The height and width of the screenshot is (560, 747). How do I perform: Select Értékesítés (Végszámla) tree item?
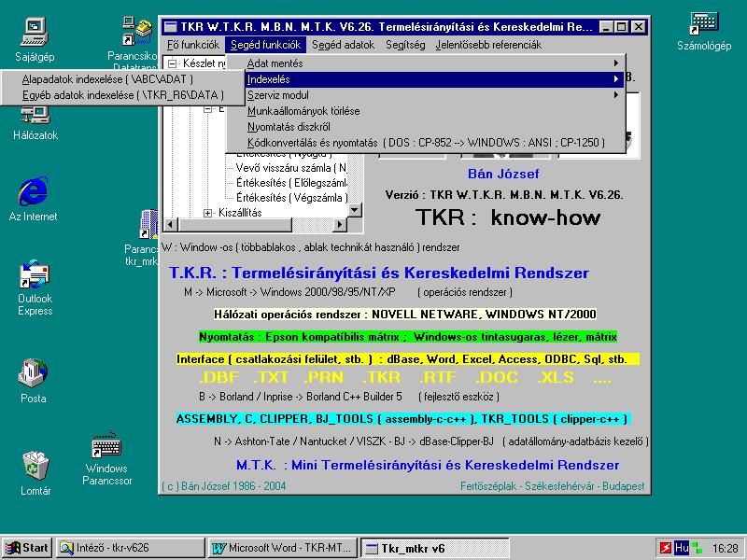tap(291, 198)
